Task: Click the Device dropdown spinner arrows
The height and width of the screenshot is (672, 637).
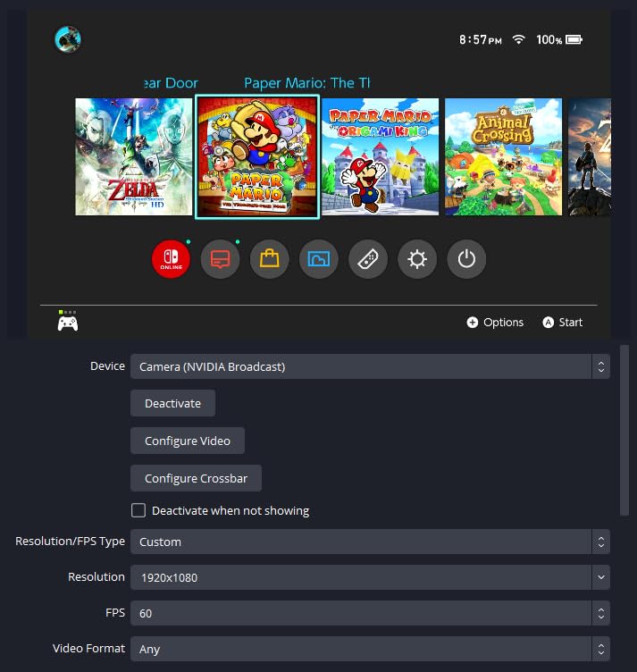Action: tap(601, 366)
